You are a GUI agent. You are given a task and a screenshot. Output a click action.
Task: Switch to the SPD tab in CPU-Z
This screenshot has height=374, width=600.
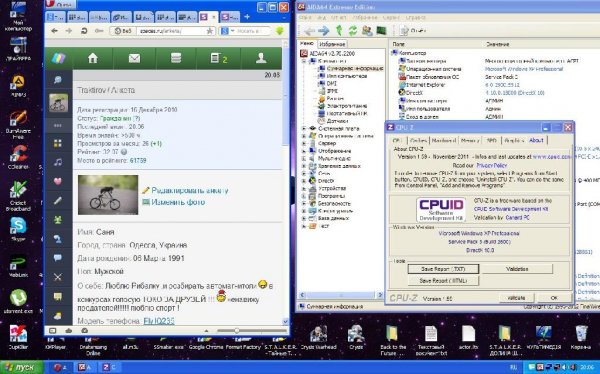click(x=491, y=140)
